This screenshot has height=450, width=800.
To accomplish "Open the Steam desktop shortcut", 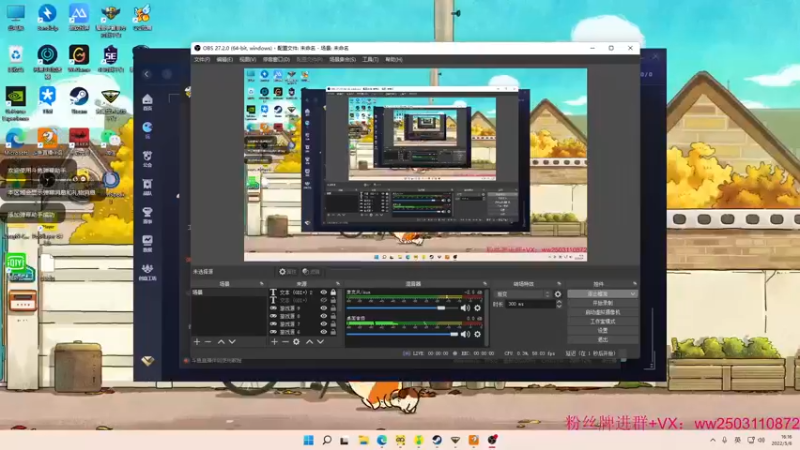I will (x=79, y=101).
